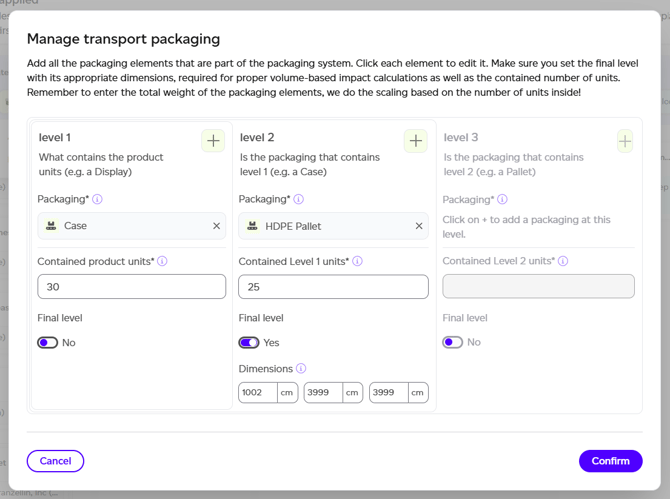670x499 pixels.
Task: Disable Final level toggle for level 2
Action: pyautogui.click(x=249, y=343)
